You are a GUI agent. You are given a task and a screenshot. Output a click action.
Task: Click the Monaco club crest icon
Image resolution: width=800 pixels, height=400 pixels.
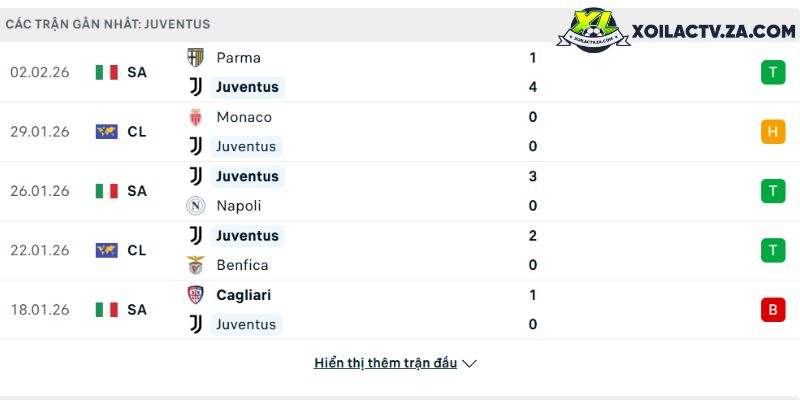point(196,117)
